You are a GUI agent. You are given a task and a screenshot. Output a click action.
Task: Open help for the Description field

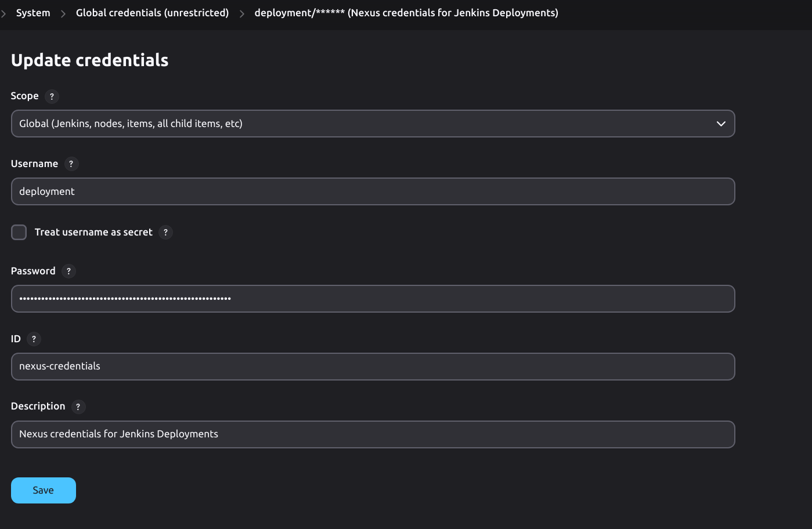[x=78, y=407]
